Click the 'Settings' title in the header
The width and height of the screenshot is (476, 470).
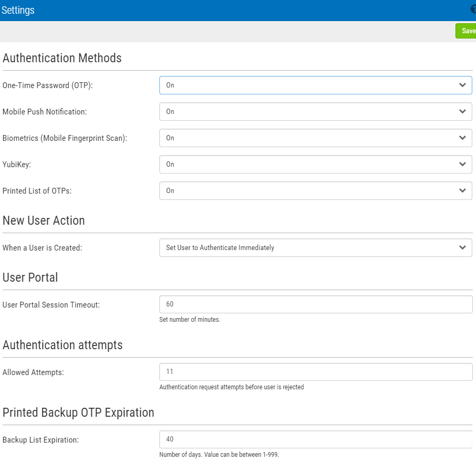pos(18,11)
